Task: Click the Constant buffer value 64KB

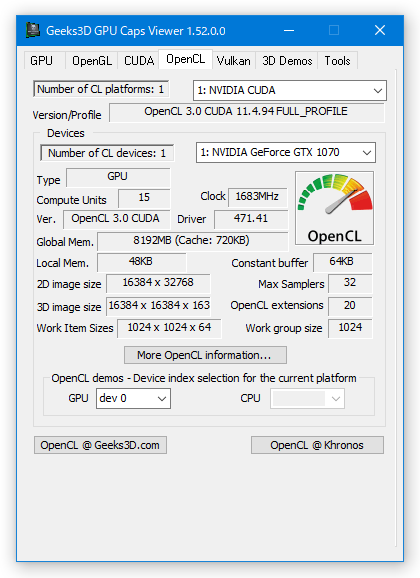Action: (x=342, y=262)
